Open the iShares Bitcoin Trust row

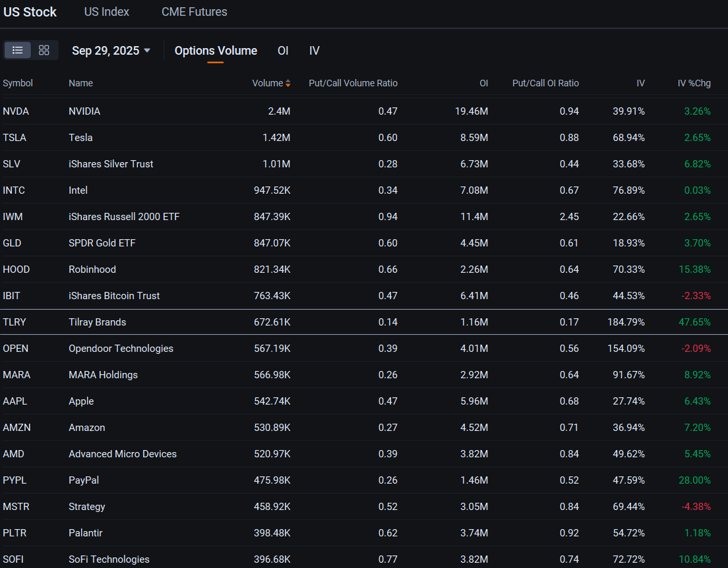tap(114, 296)
